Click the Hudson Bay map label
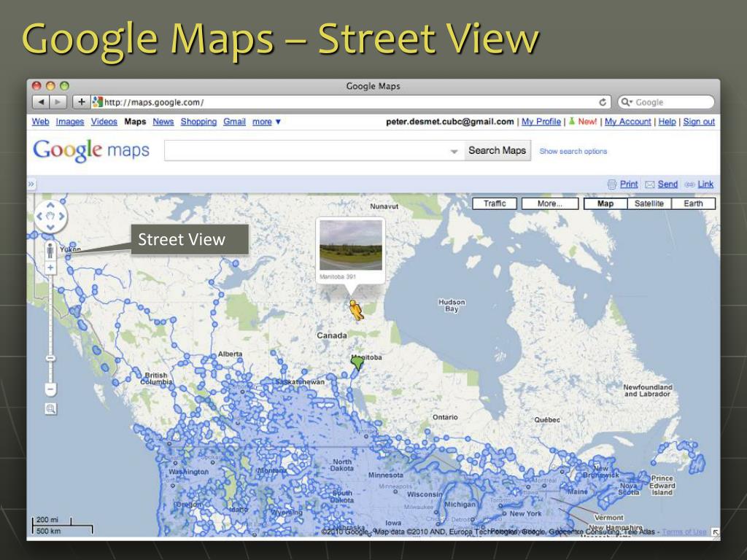The image size is (747, 560). [x=452, y=306]
